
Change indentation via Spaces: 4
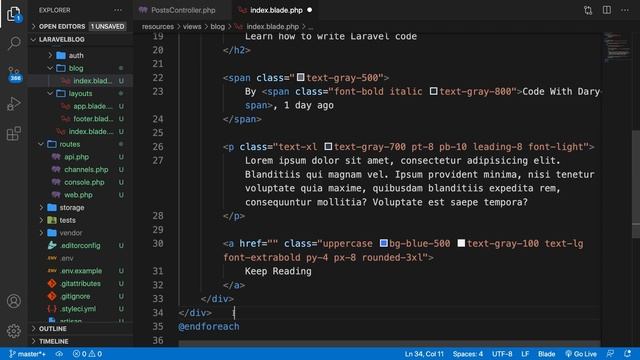pos(468,354)
